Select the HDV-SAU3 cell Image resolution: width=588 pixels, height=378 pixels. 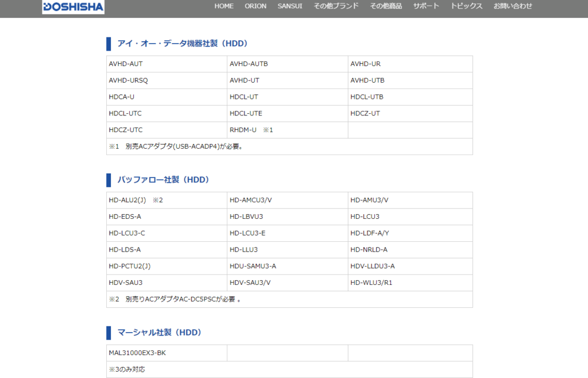167,283
